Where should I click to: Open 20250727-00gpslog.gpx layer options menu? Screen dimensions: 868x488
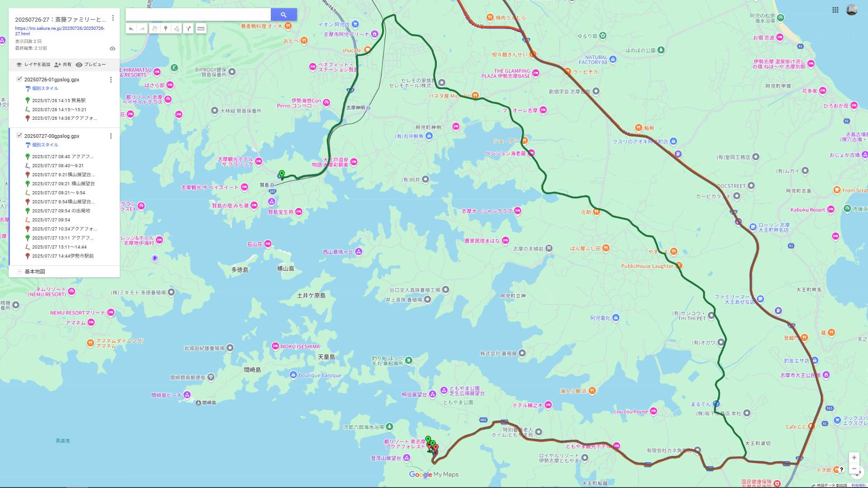[111, 136]
